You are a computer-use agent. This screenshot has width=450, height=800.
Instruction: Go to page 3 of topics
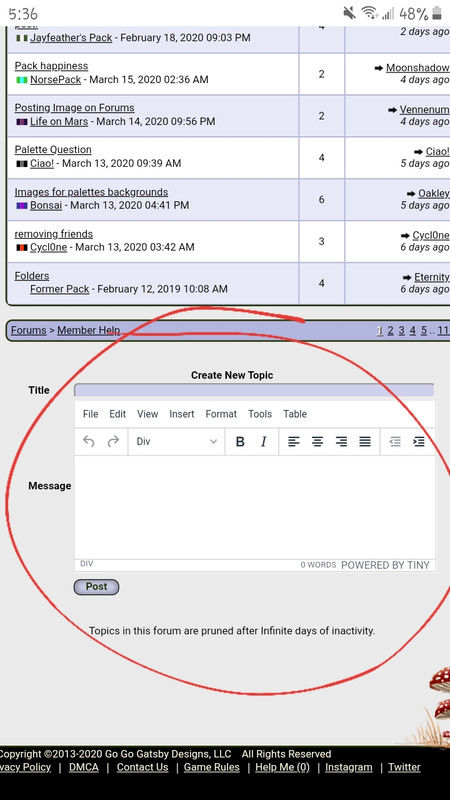pyautogui.click(x=402, y=331)
